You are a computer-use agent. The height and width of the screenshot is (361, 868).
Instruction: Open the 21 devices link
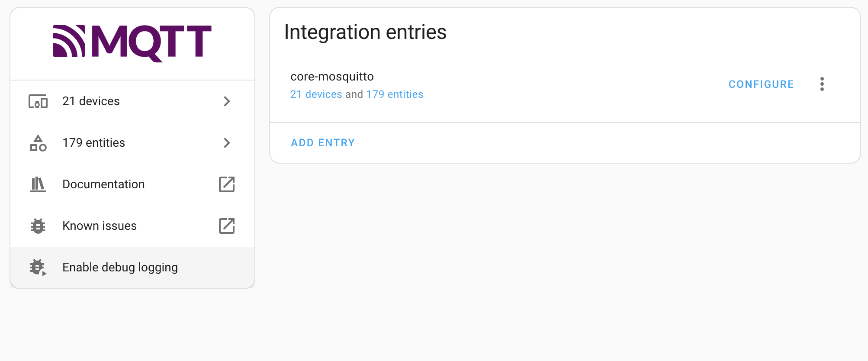tap(316, 94)
